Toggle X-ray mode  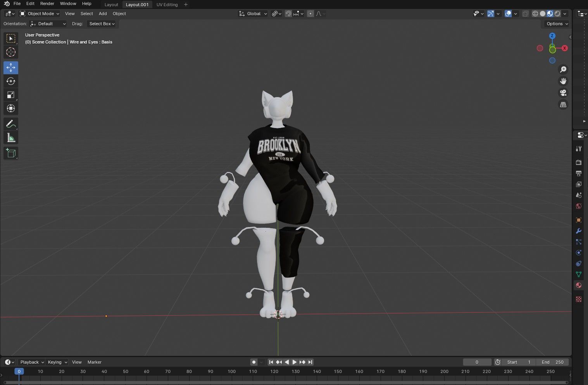coord(526,14)
